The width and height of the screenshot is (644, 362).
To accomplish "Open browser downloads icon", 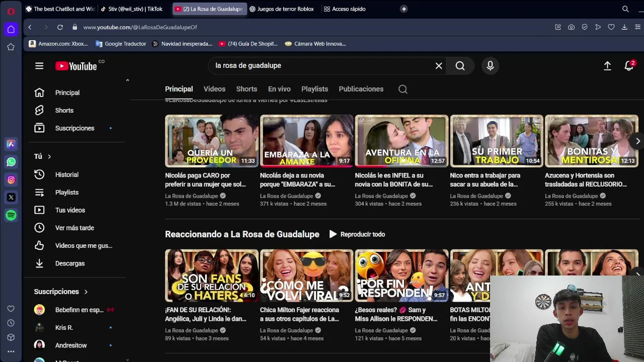I will 624,27.
